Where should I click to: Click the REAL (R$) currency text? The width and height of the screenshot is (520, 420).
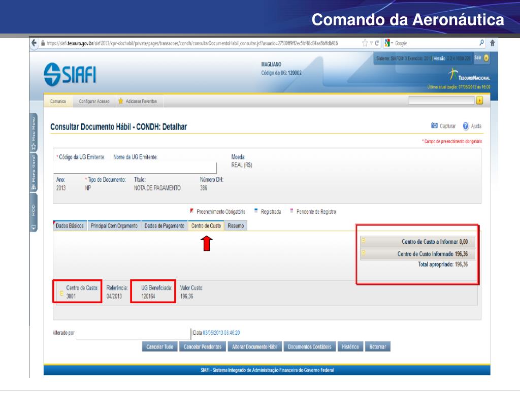pyautogui.click(x=242, y=165)
